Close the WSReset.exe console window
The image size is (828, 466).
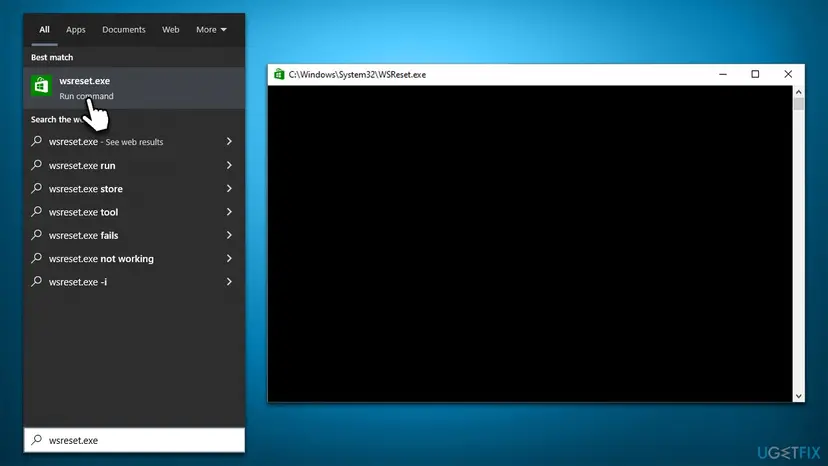pyautogui.click(x=788, y=74)
